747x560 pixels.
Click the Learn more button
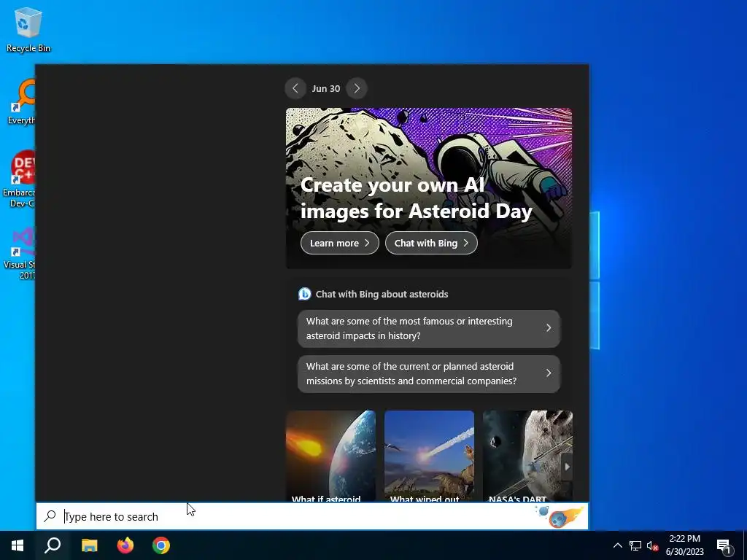tap(340, 243)
